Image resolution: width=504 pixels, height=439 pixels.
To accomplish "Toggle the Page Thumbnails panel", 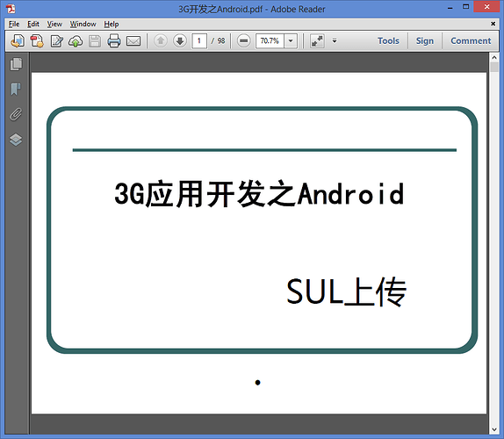I will click(x=16, y=64).
